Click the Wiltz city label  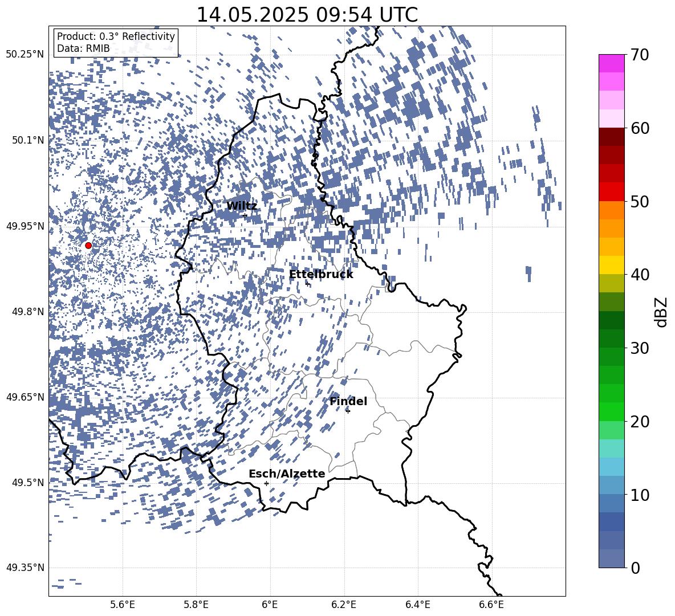pyautogui.click(x=242, y=206)
